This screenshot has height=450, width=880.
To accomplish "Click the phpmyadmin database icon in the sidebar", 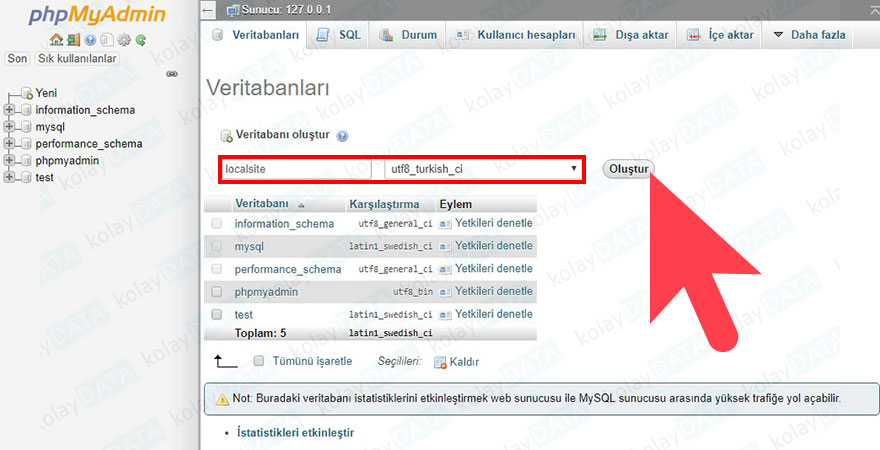I will 26,160.
